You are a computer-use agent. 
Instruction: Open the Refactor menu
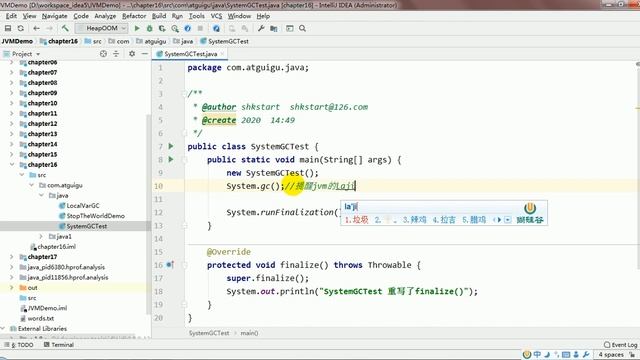(x=134, y=16)
